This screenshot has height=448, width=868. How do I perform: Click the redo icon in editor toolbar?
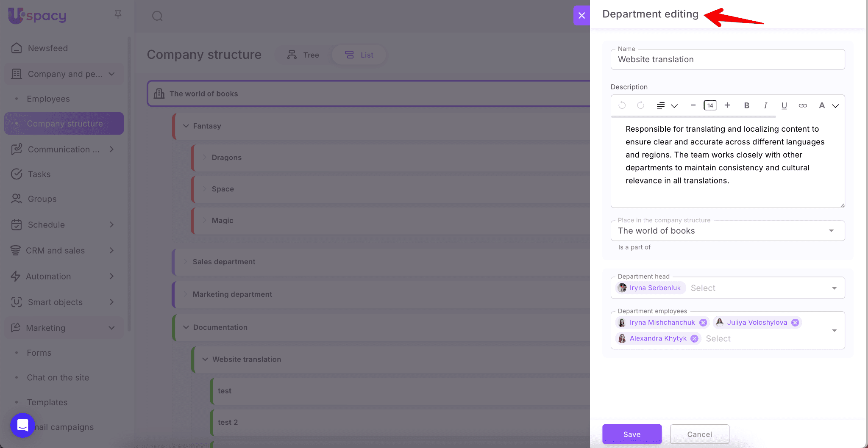click(641, 105)
